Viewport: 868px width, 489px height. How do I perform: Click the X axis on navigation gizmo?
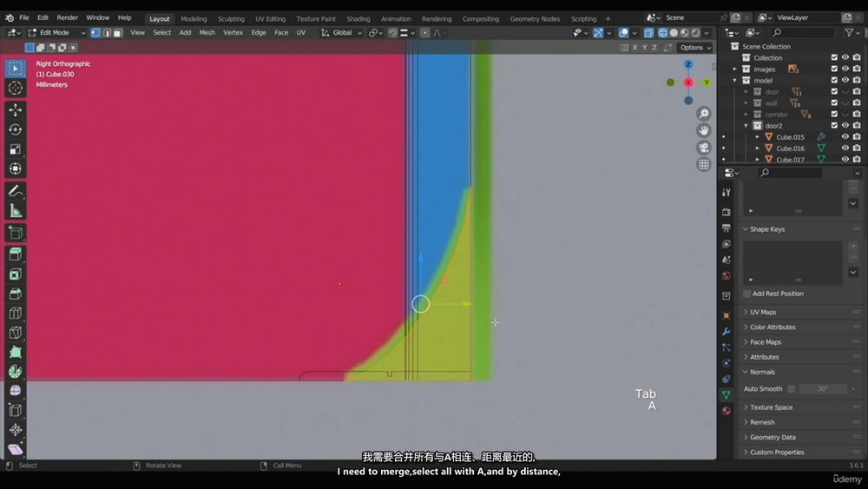(x=688, y=83)
